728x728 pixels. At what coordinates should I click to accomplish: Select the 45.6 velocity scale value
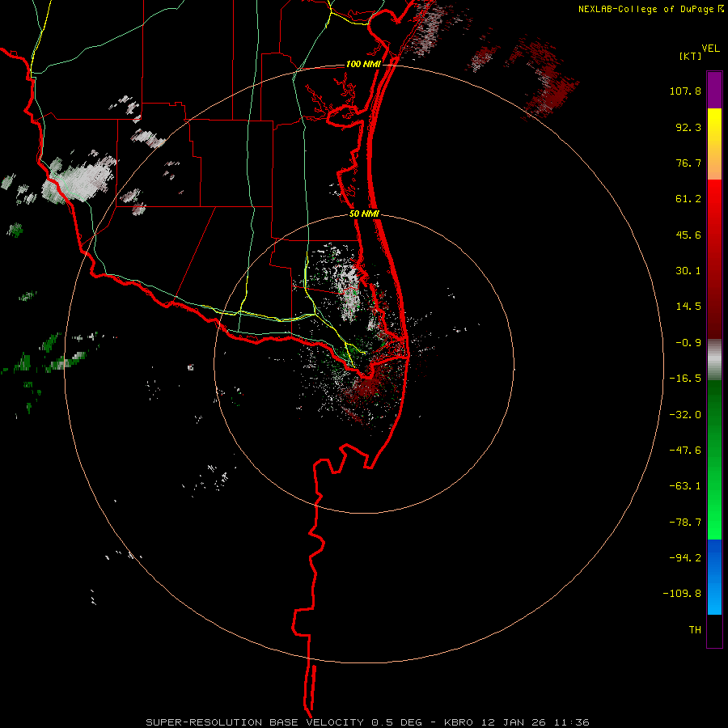point(688,235)
